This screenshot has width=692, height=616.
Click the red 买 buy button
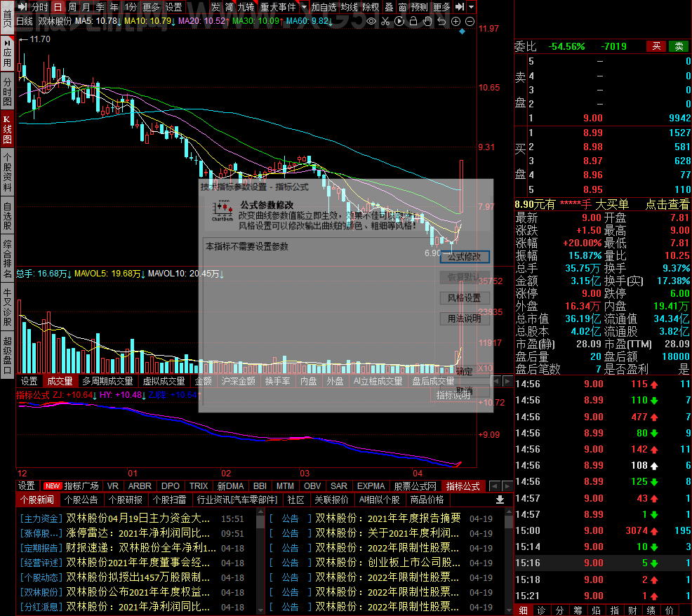point(656,46)
